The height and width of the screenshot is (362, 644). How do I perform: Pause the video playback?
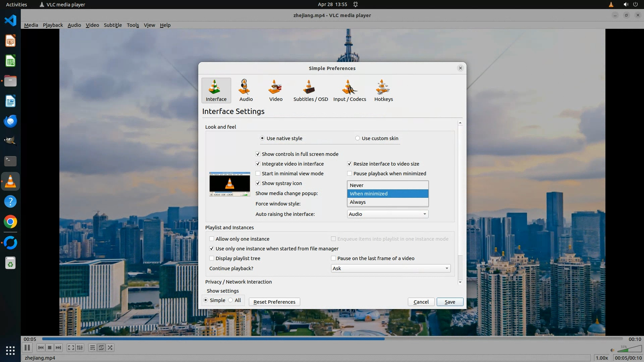[x=27, y=348]
